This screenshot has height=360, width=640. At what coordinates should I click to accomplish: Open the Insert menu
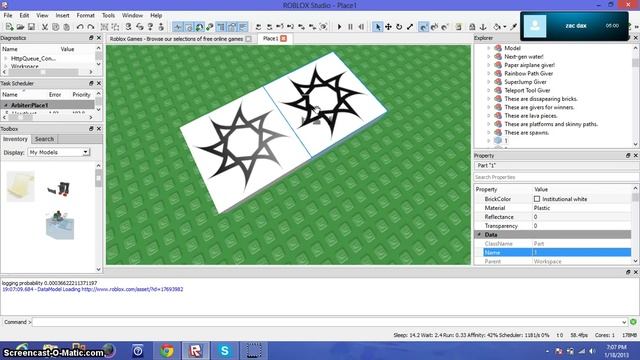pyautogui.click(x=62, y=16)
